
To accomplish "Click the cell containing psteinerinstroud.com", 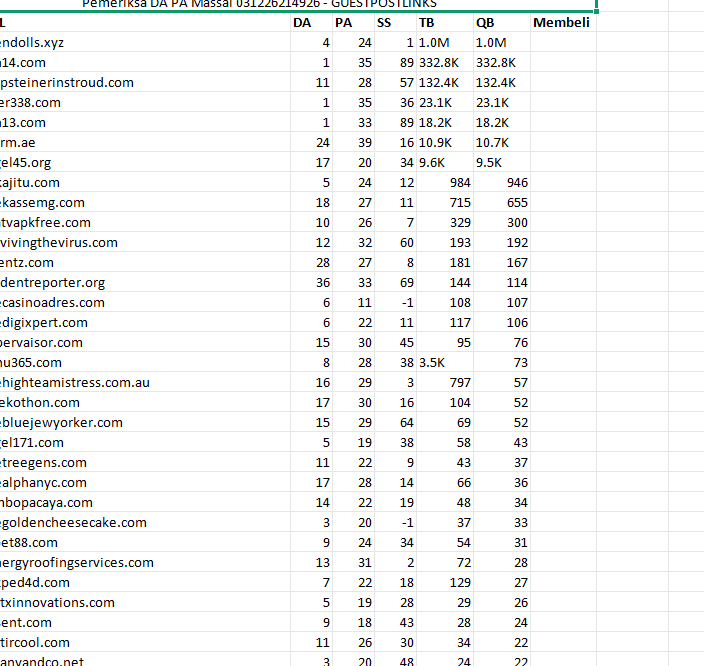I will pyautogui.click(x=145, y=82).
